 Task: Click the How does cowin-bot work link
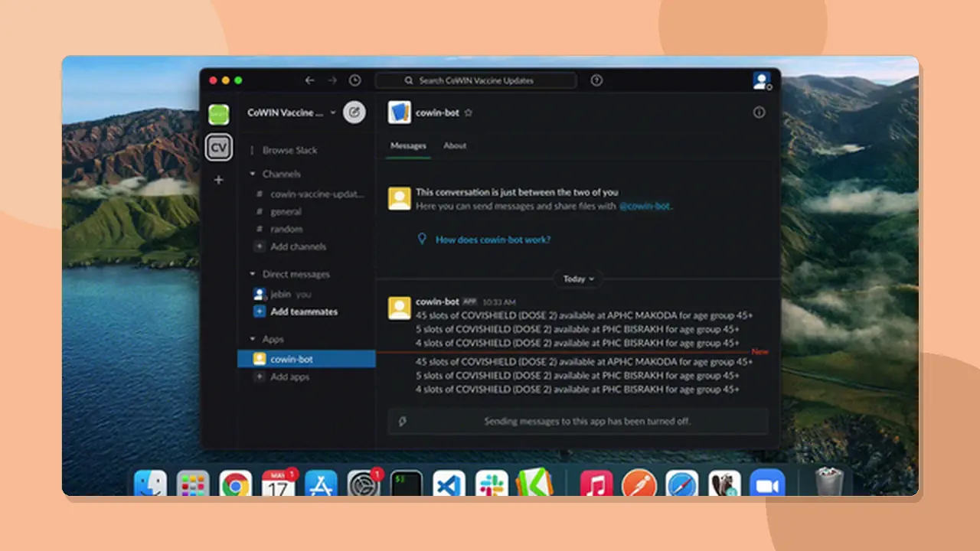pos(492,240)
